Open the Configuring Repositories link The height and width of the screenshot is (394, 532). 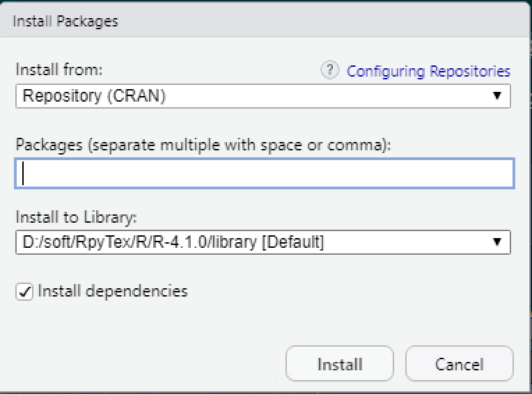point(428,72)
